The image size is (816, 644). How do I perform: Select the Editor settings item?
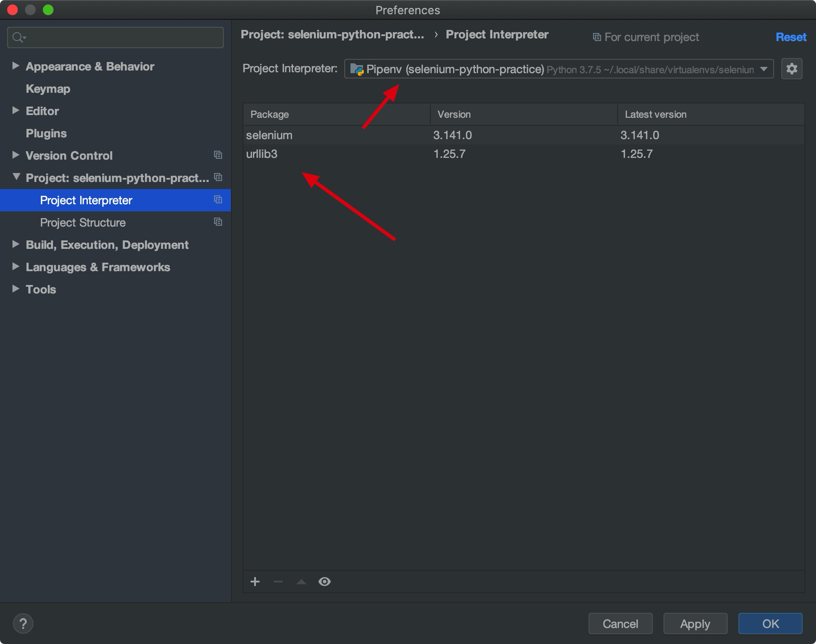[x=42, y=111]
